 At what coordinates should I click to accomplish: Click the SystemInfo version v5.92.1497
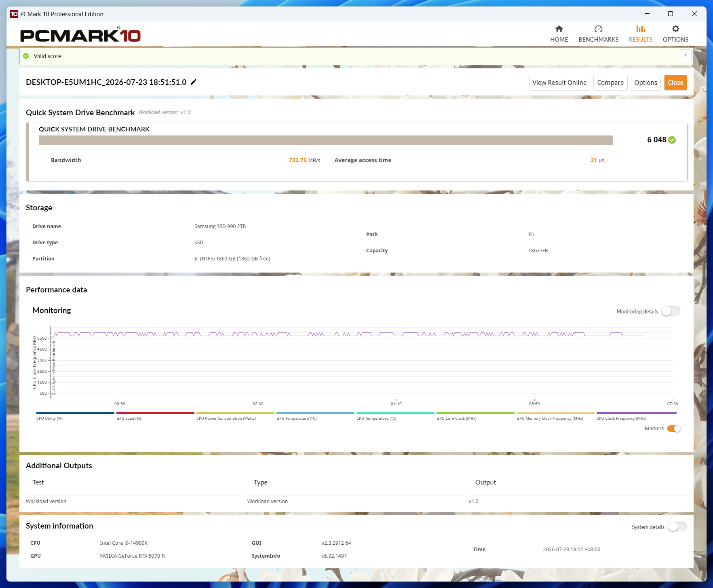pyautogui.click(x=334, y=556)
